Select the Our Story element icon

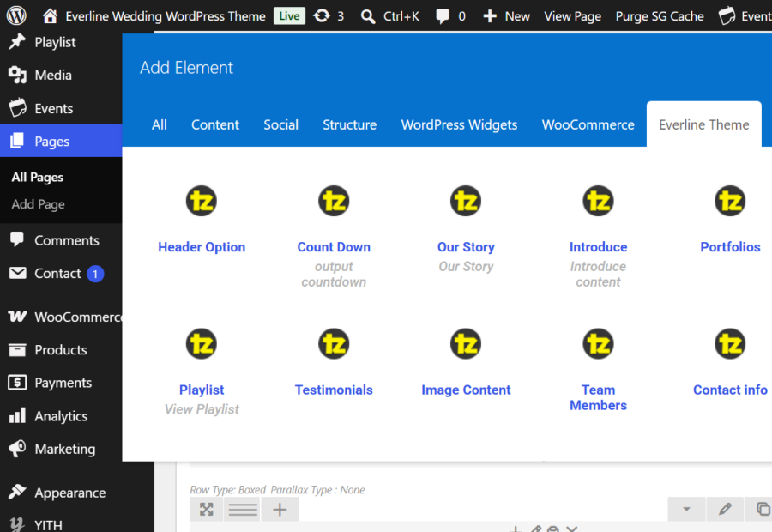[x=466, y=201]
